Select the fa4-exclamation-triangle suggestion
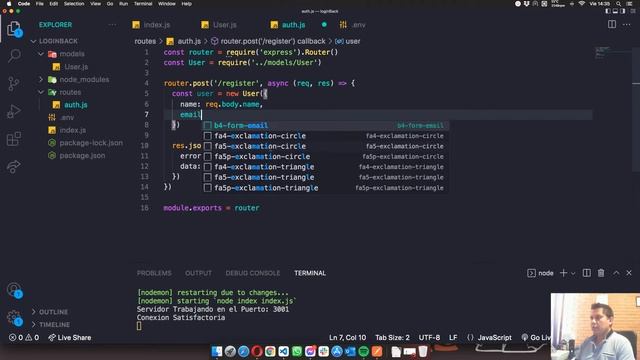Viewport: 640px width, 360px height. tap(325, 167)
